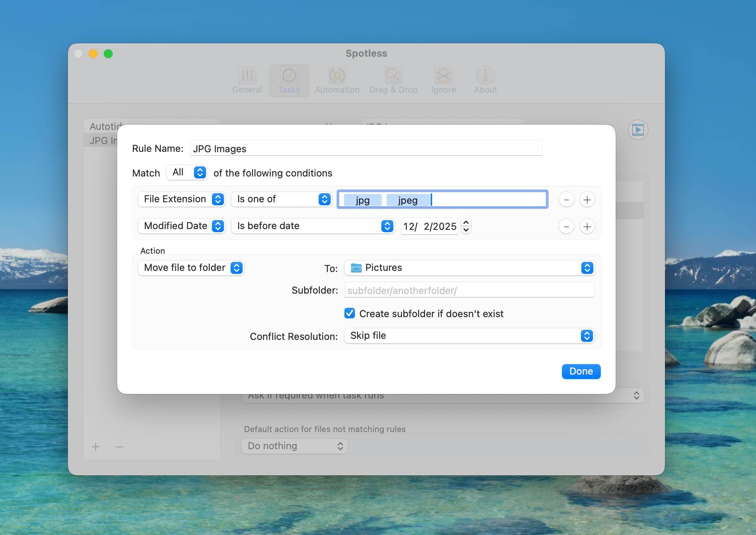Open the General preferences tab icon
756x535 pixels.
tap(247, 76)
